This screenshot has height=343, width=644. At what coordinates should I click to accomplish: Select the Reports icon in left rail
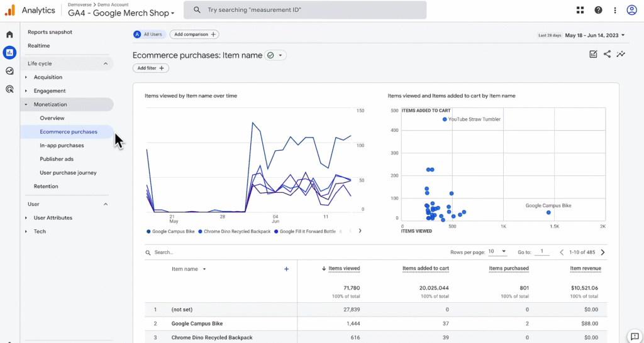tap(9, 53)
